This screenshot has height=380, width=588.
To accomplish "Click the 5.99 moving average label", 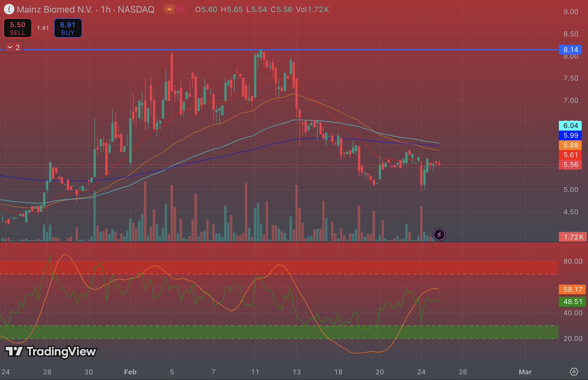I will tap(571, 135).
